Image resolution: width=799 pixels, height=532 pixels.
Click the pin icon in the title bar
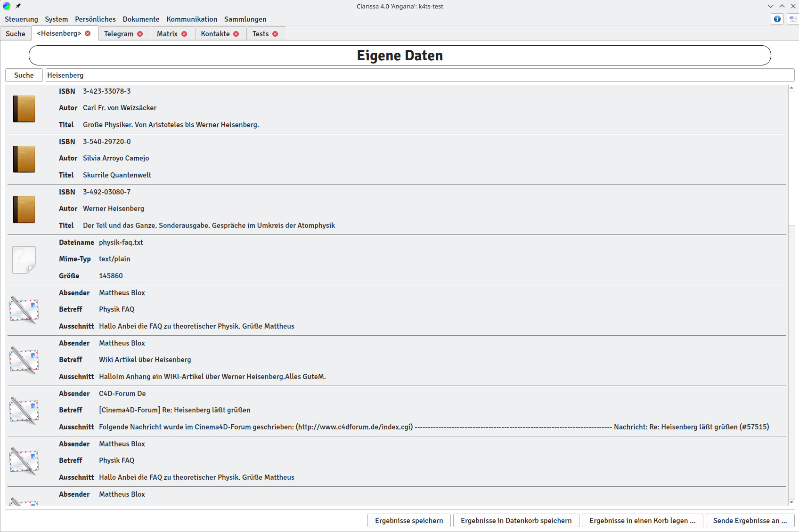click(18, 6)
